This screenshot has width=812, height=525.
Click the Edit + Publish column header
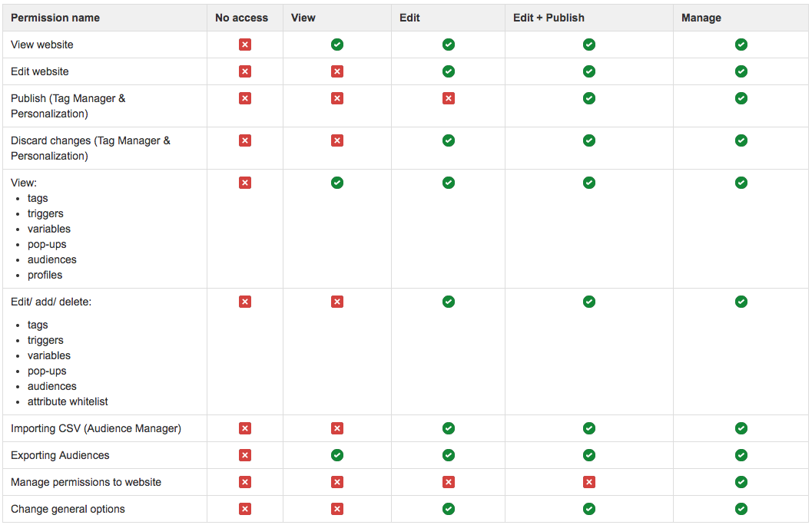(x=549, y=18)
